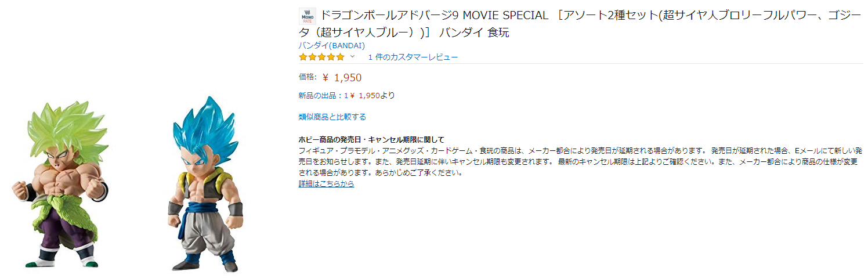This screenshot has width=868, height=278.
Task: Open the バンダイ(BANDAI) brand link
Action: [331, 45]
